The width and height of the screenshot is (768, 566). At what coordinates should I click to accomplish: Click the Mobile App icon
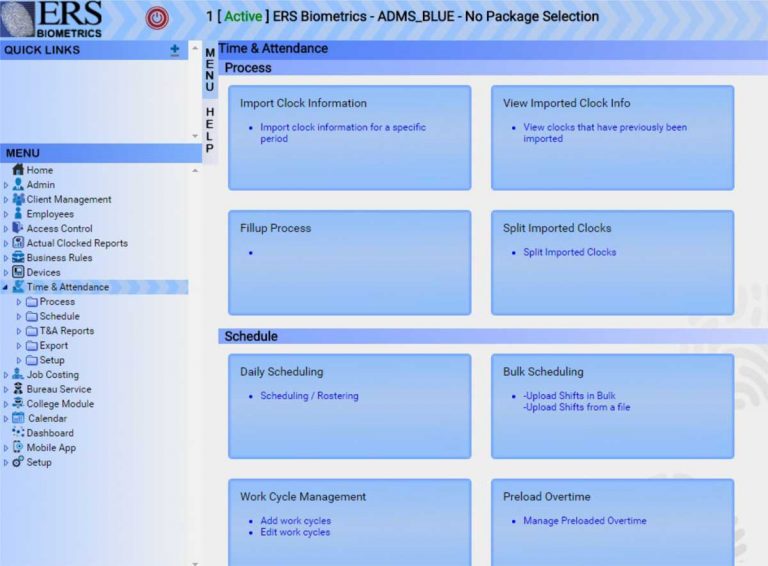18,447
